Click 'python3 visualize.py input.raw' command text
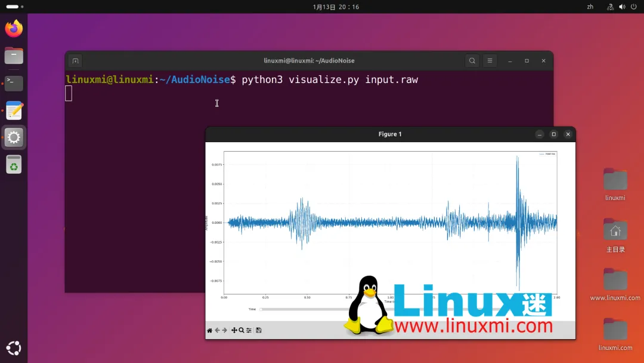 pos(330,79)
